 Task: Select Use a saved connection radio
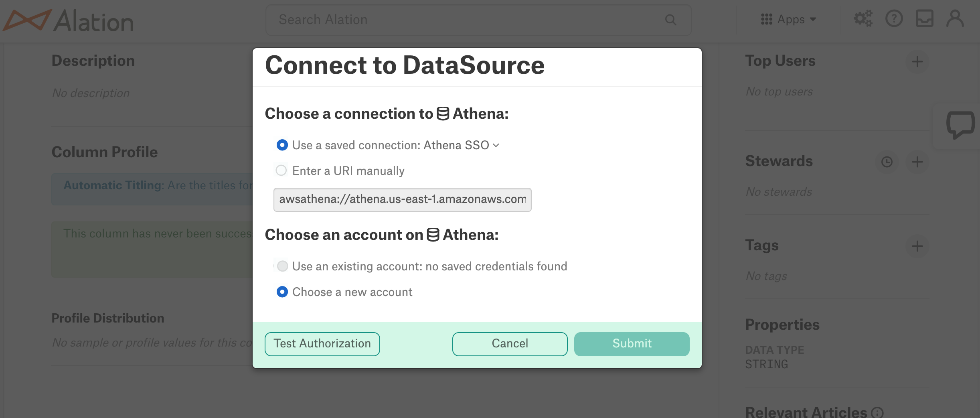[x=282, y=145]
